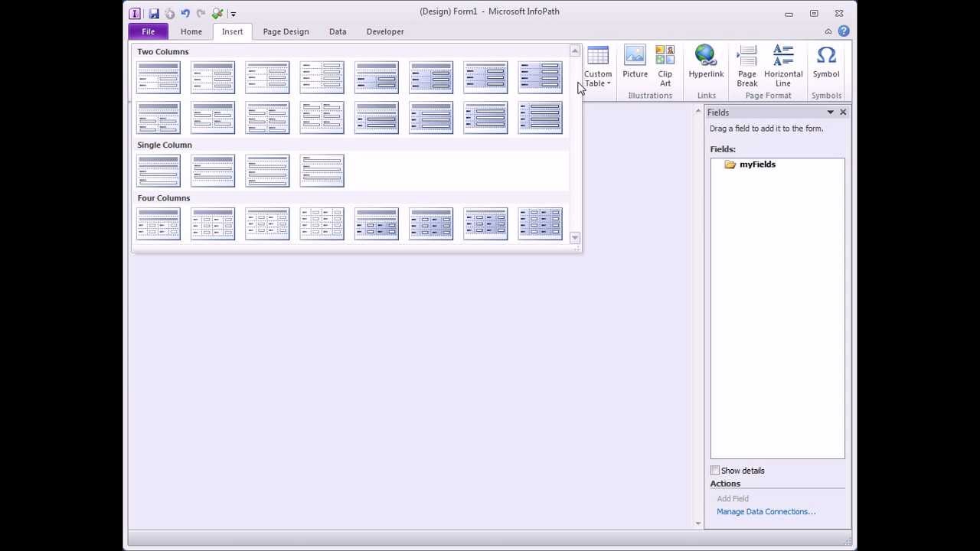Click 'Drag a field to add it' text
Screen dimensions: 980x551
point(766,129)
